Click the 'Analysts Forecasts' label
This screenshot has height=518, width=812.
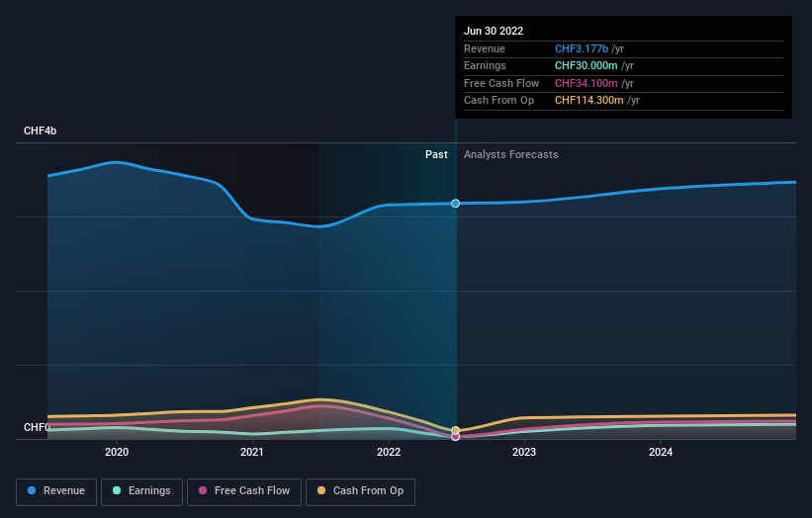(510, 154)
